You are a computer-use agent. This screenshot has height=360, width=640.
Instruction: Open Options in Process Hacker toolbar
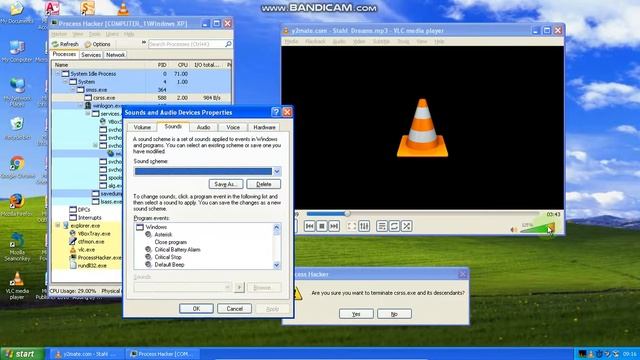(x=98, y=44)
